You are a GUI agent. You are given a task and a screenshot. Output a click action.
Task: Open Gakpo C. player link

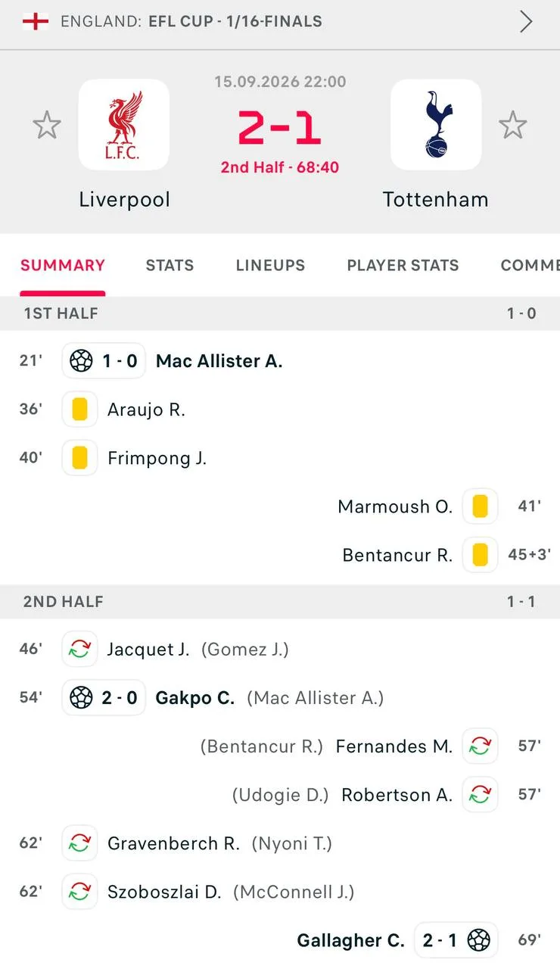[x=195, y=697]
